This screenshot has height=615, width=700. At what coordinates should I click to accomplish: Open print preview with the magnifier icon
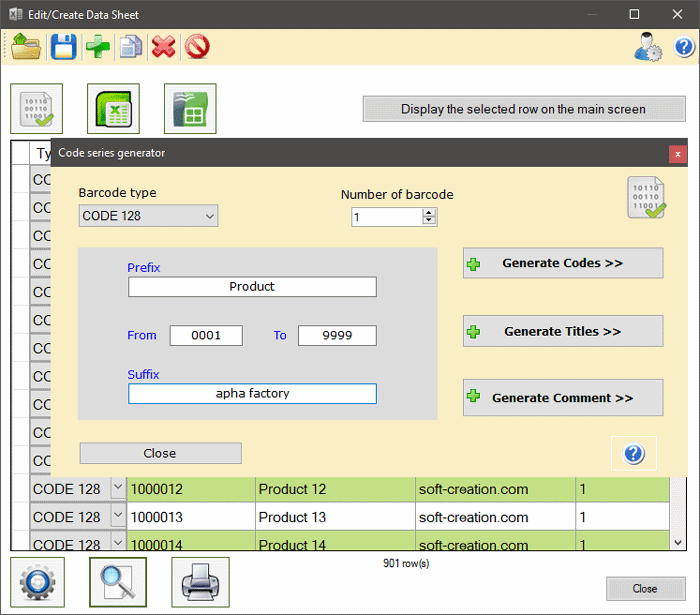[118, 582]
